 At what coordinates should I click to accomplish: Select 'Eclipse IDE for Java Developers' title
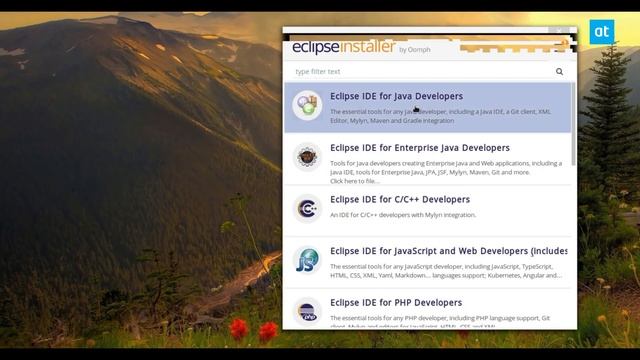[396, 96]
